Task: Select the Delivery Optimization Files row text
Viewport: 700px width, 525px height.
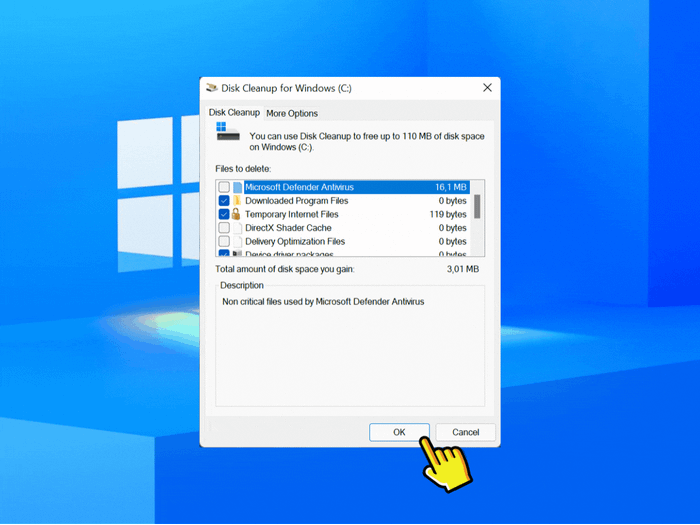Action: pos(295,241)
